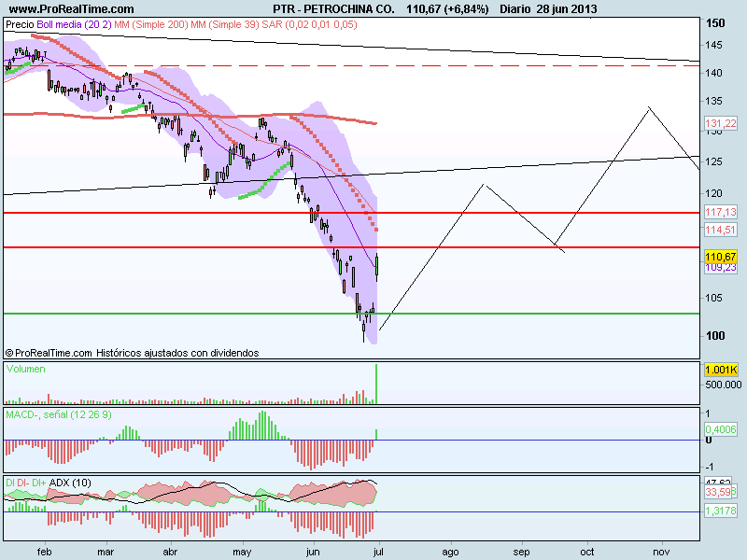Click the jul label on time axis
The height and width of the screenshot is (560, 747).
(x=378, y=553)
